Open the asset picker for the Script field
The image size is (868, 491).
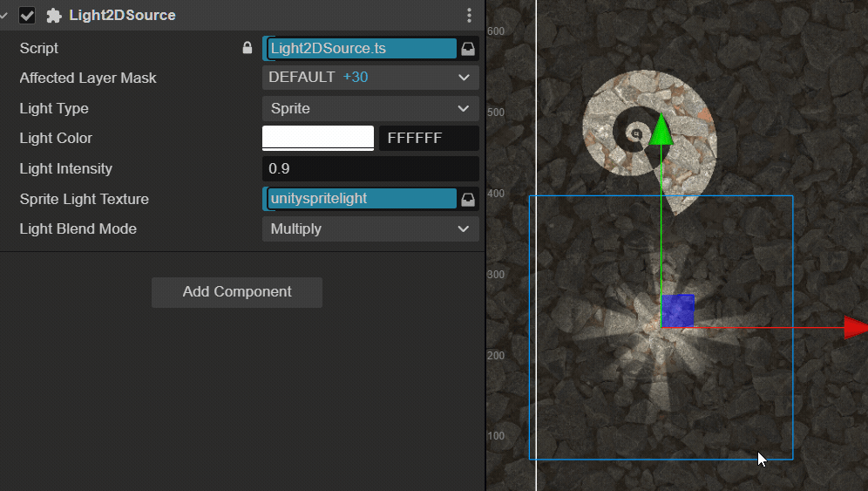click(x=468, y=49)
